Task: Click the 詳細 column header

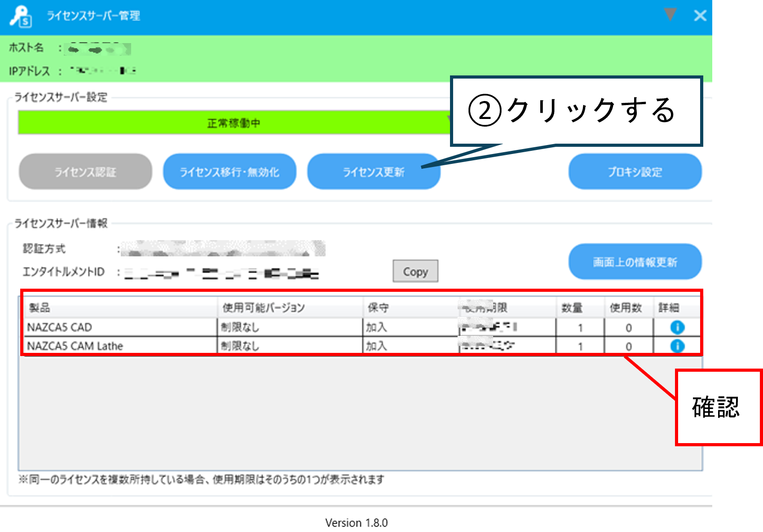Action: (x=677, y=308)
